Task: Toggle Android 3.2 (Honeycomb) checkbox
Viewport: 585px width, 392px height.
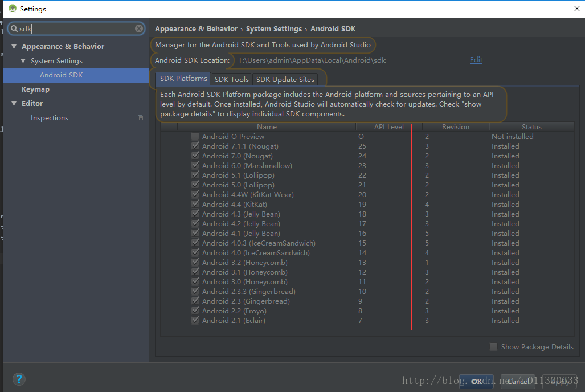Action: point(195,263)
